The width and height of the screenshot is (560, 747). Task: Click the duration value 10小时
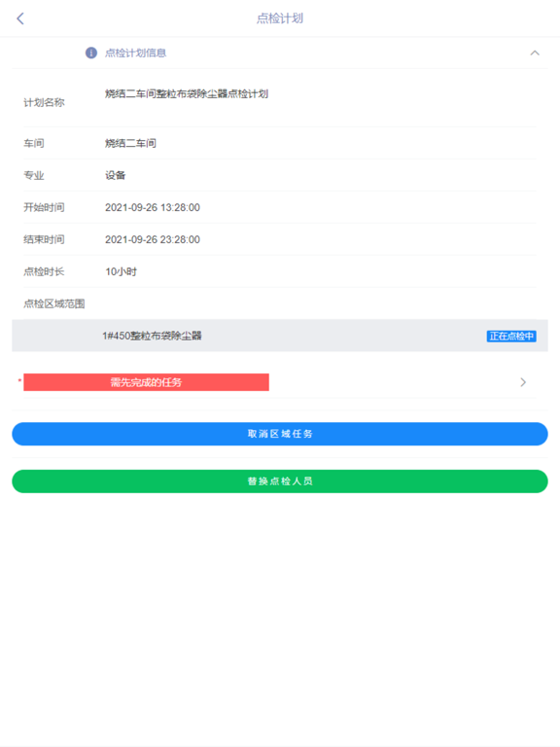[x=121, y=271]
